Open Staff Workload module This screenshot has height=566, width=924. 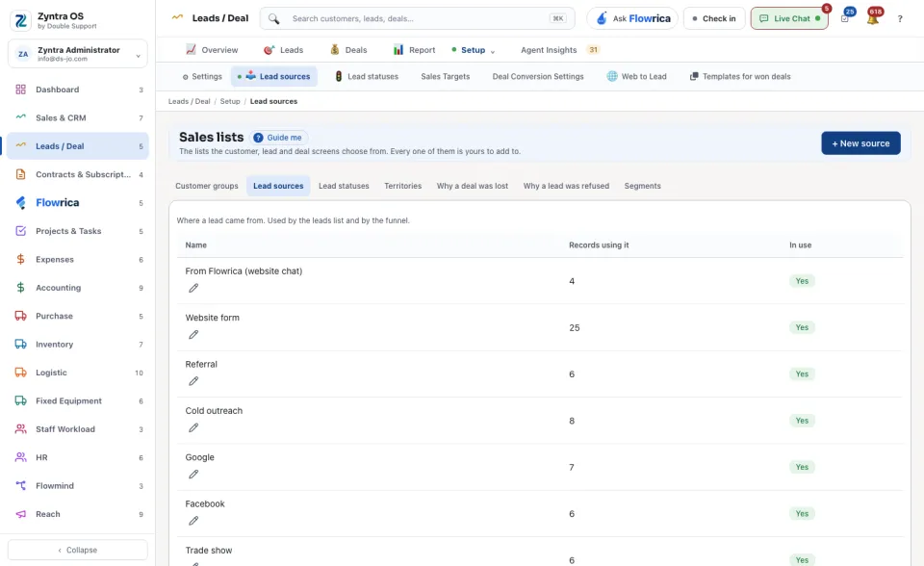(78, 429)
